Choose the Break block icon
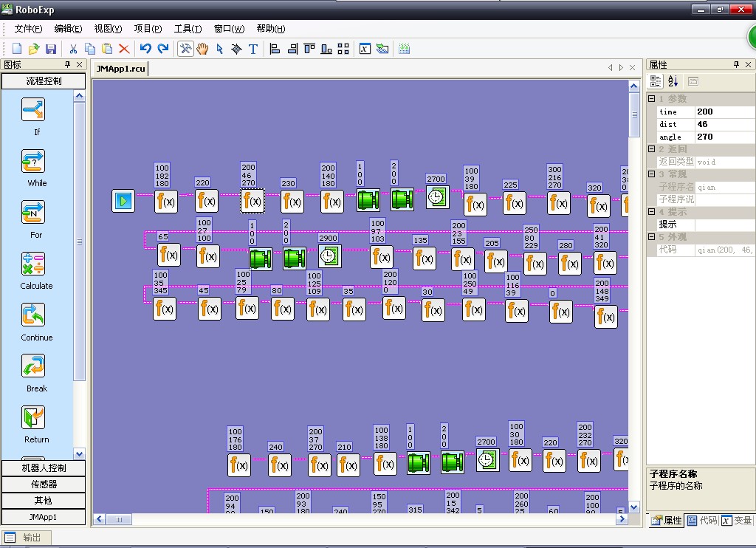Image resolution: width=756 pixels, height=548 pixels. point(34,366)
